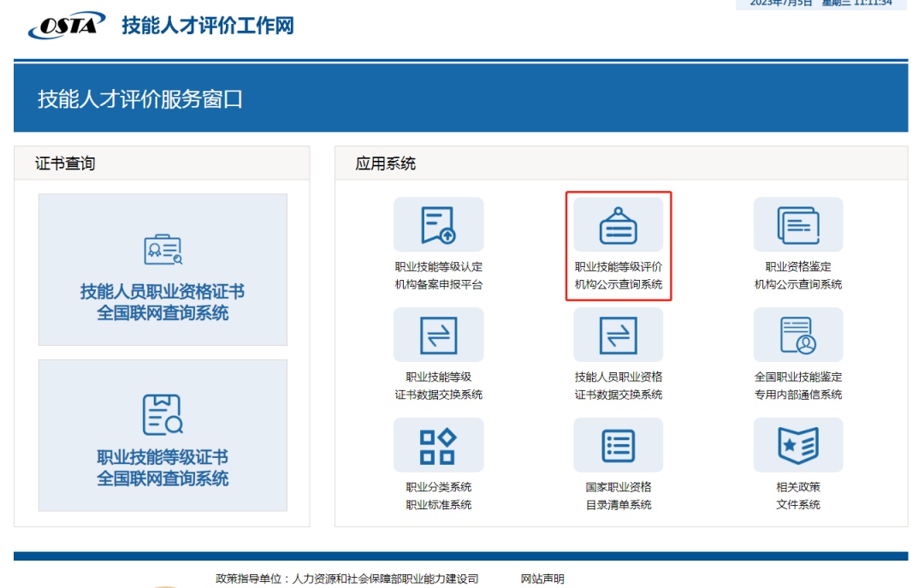Click the 技能人员职业资格证书 certificate icon
Screen dimensions: 924x588
coord(163,249)
